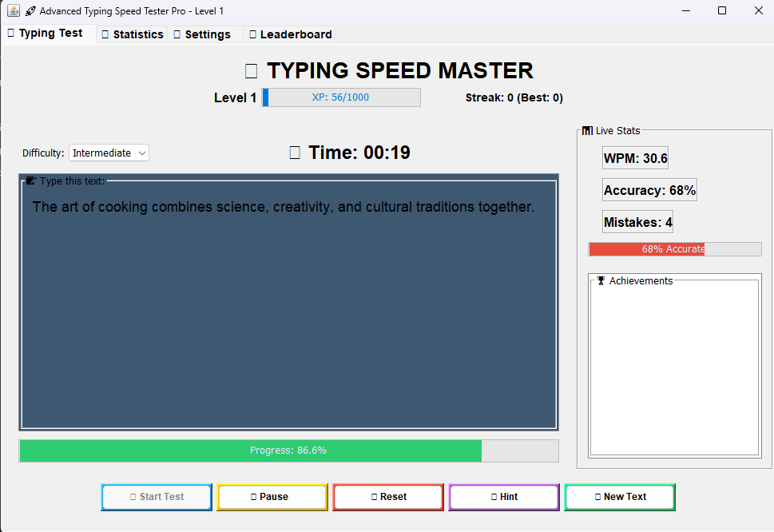Open the Difficulty dropdown showing Intermediate
The image size is (774, 532).
pyautogui.click(x=109, y=153)
